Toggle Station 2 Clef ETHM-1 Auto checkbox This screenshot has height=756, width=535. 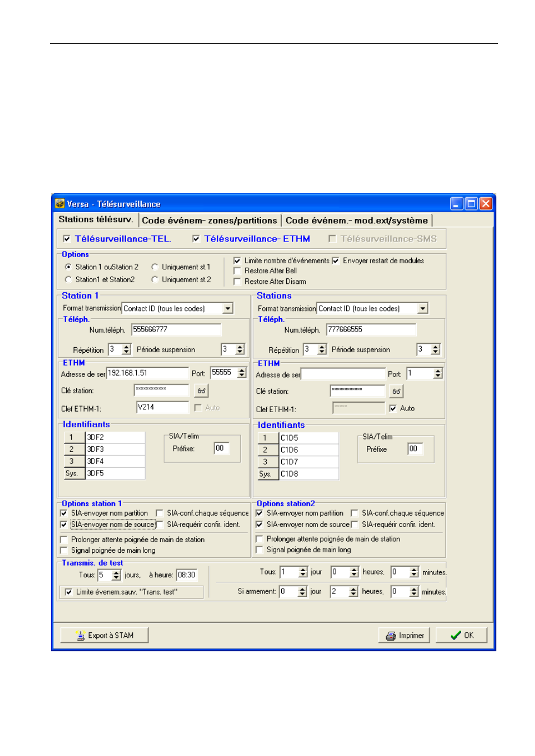pyautogui.click(x=393, y=409)
